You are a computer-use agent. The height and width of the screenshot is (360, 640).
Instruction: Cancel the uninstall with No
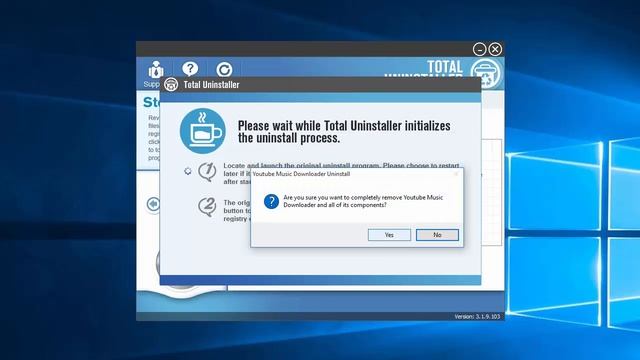437,235
